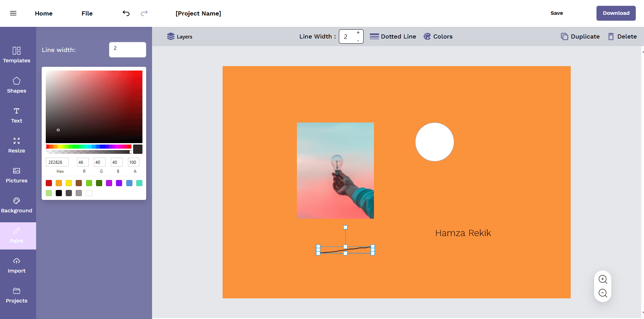Viewport: 644px width, 319px height.
Task: Toggle Dotted Line style
Action: [x=393, y=36]
